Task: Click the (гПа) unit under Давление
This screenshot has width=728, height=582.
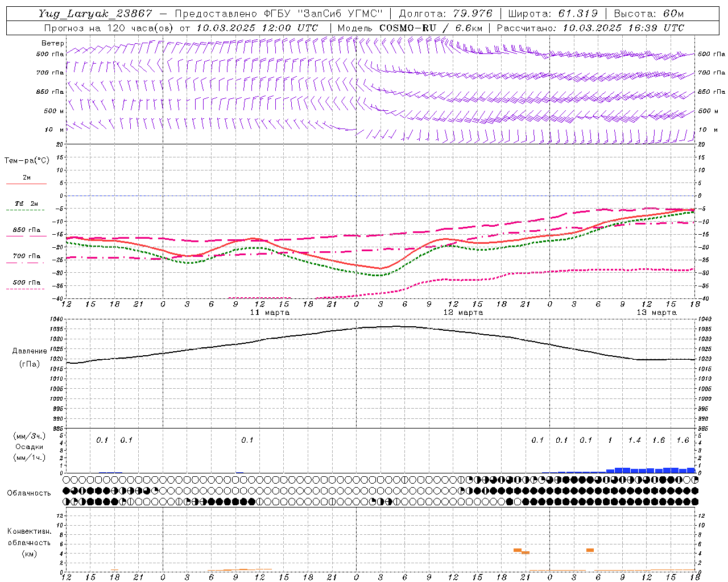Action: click(x=30, y=364)
